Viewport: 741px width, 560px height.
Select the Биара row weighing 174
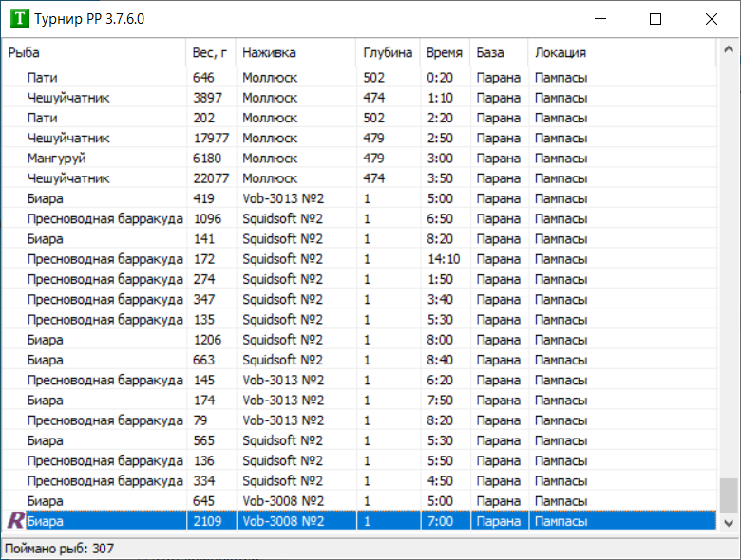(359, 400)
